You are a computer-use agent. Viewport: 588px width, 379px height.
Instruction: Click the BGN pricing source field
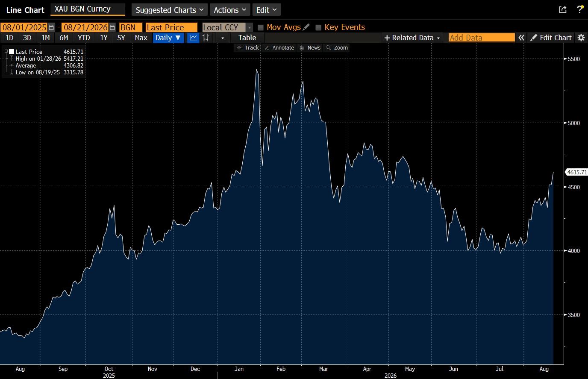[x=130, y=27]
